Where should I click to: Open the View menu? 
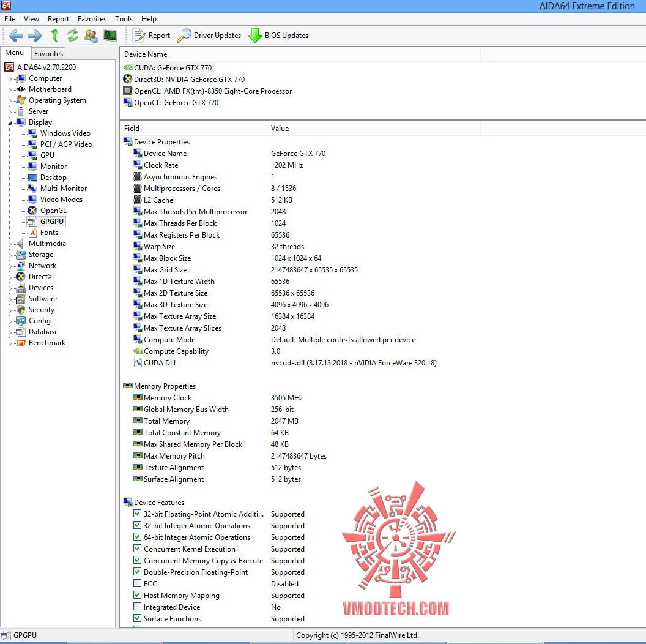coord(31,19)
